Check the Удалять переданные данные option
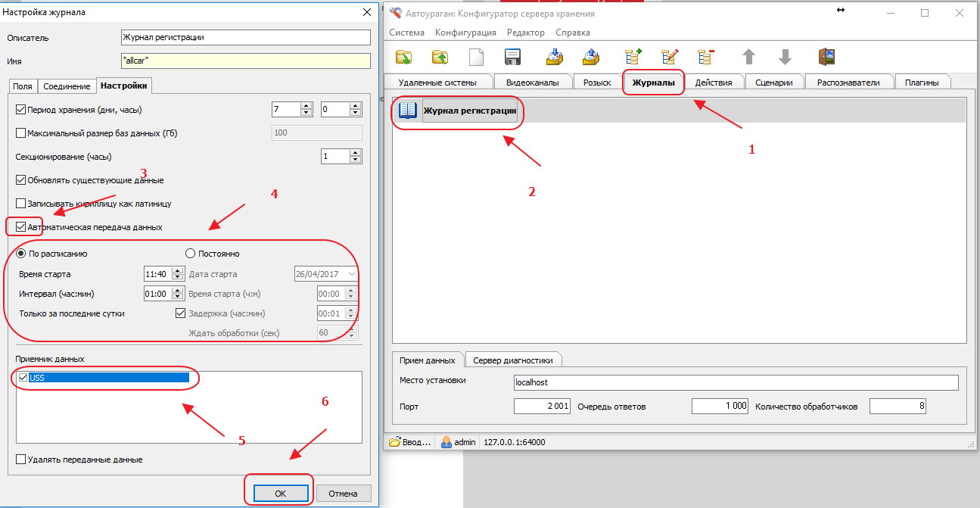The width and height of the screenshot is (980, 508). (20, 459)
